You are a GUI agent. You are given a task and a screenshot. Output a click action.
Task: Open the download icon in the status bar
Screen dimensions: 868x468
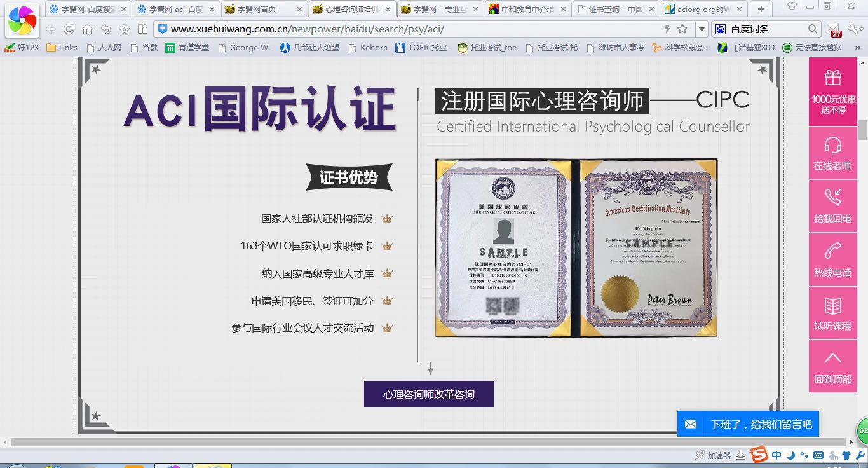pos(740,455)
